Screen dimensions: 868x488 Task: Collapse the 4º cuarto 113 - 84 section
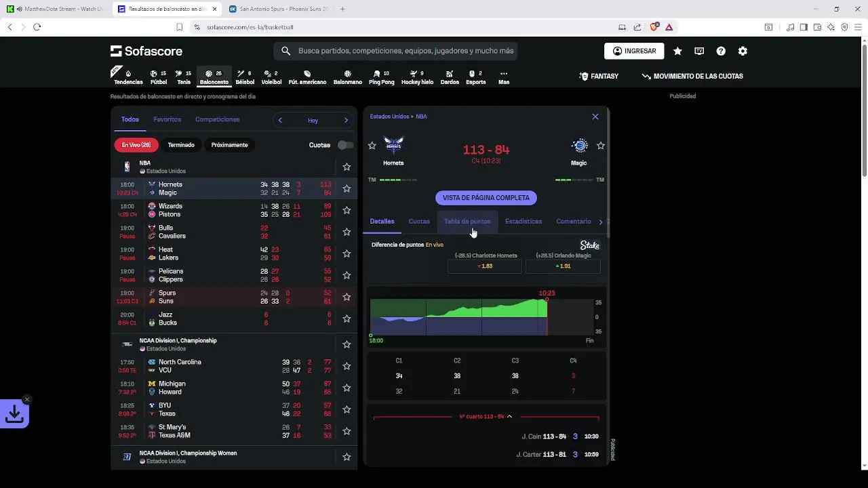(x=486, y=416)
